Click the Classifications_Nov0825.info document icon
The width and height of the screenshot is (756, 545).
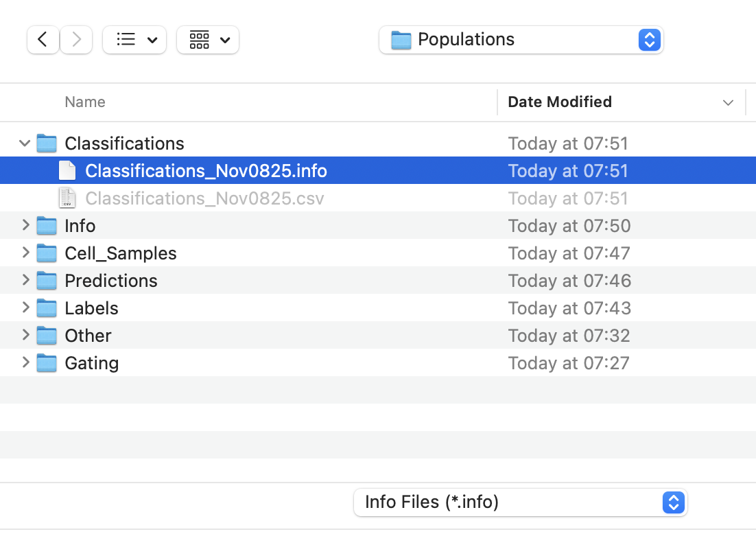[67, 170]
